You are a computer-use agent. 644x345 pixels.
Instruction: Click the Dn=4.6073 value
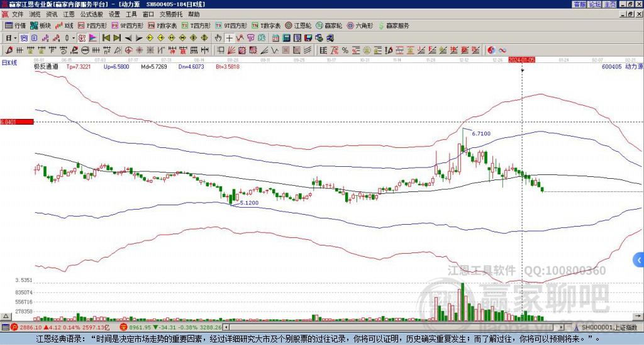coord(191,67)
